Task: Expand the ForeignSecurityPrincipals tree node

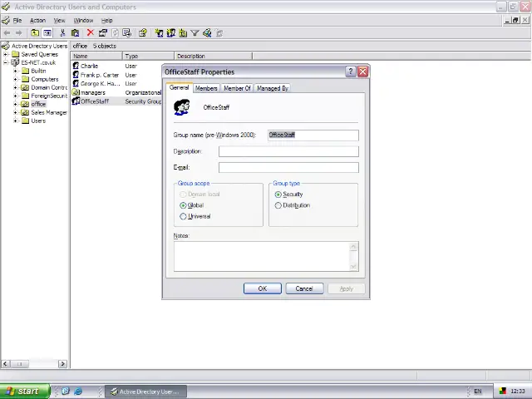Action: [x=15, y=96]
